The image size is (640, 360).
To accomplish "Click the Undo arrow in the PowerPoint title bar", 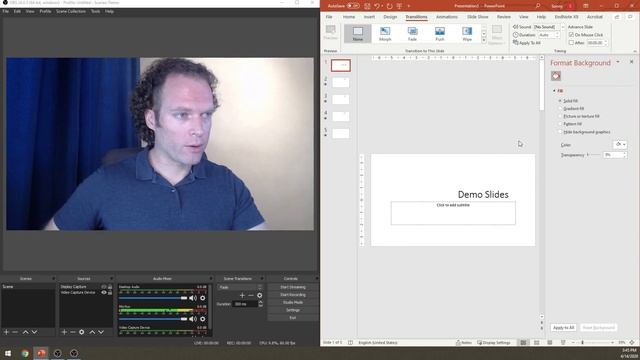I will (x=377, y=6).
